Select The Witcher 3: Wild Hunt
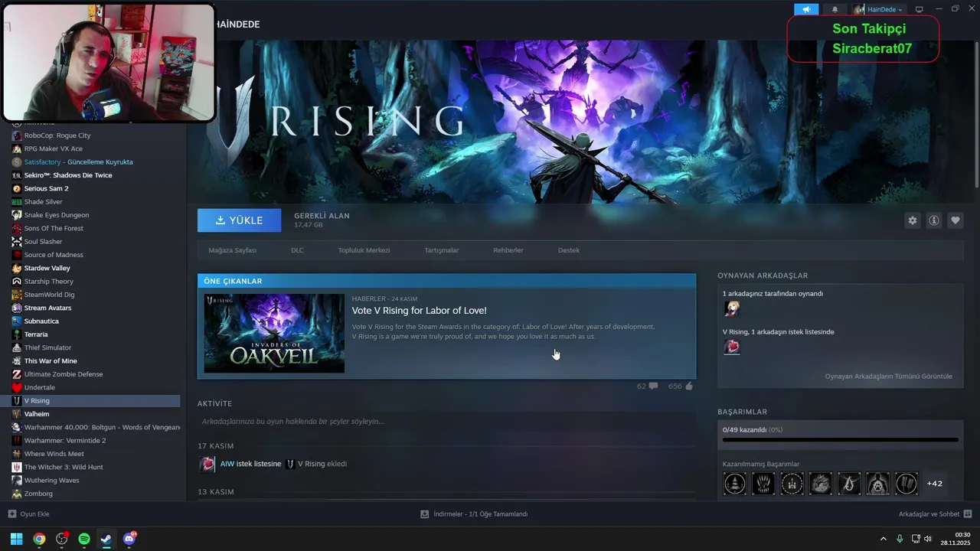980x551 pixels. [64, 467]
